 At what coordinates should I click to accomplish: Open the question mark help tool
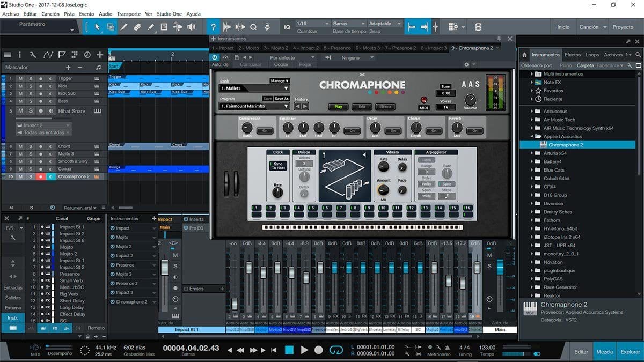click(x=214, y=27)
